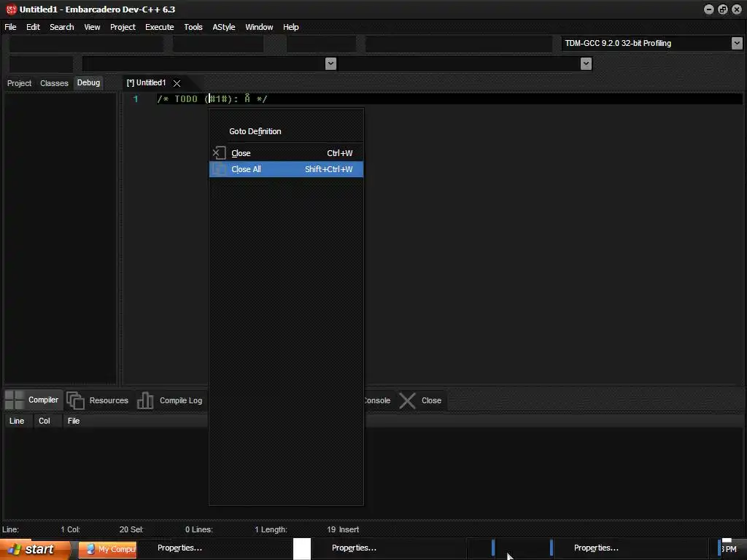Select the [*] Untitled1 editor tab

(146, 83)
